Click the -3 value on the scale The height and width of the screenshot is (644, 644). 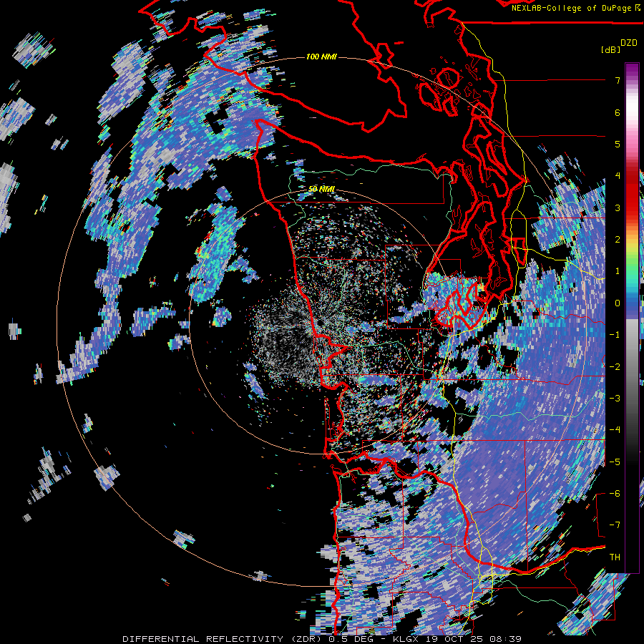tap(615, 399)
